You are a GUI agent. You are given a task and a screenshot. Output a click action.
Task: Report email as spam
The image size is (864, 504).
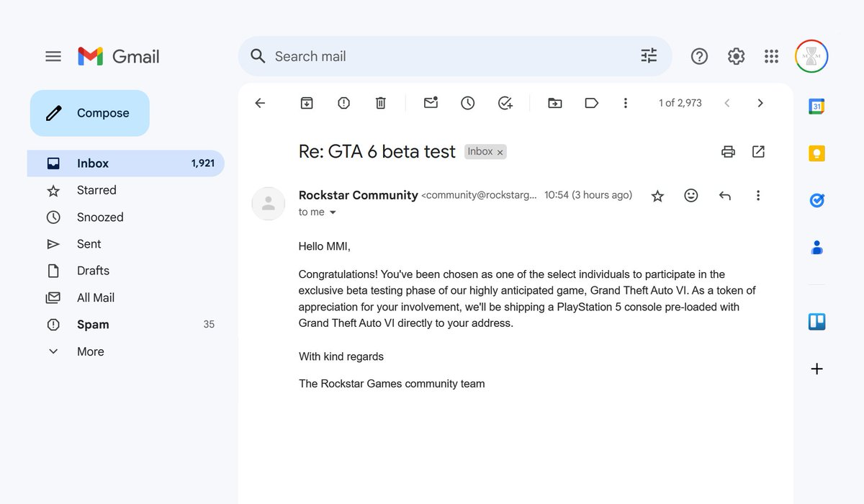click(x=343, y=103)
